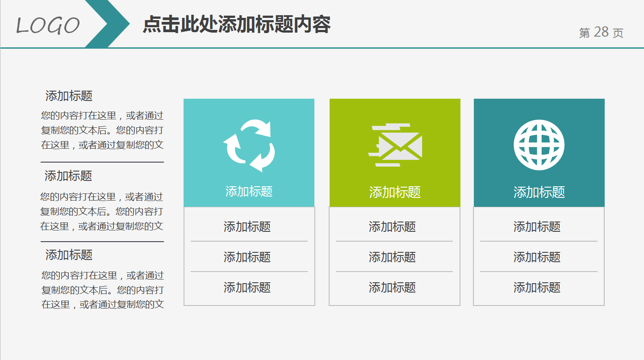Click the teal 添加标题 header band

point(249,190)
